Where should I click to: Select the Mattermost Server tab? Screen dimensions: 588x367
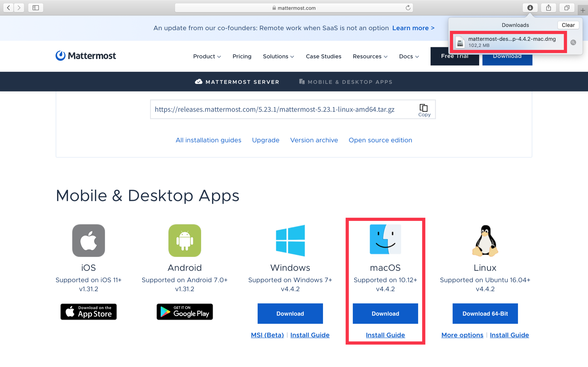(x=237, y=82)
